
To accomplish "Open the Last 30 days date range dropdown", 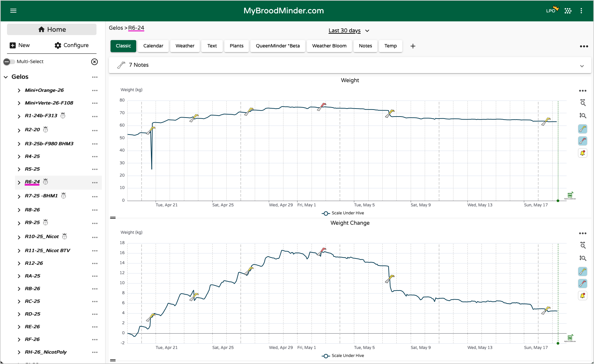I will tap(349, 31).
